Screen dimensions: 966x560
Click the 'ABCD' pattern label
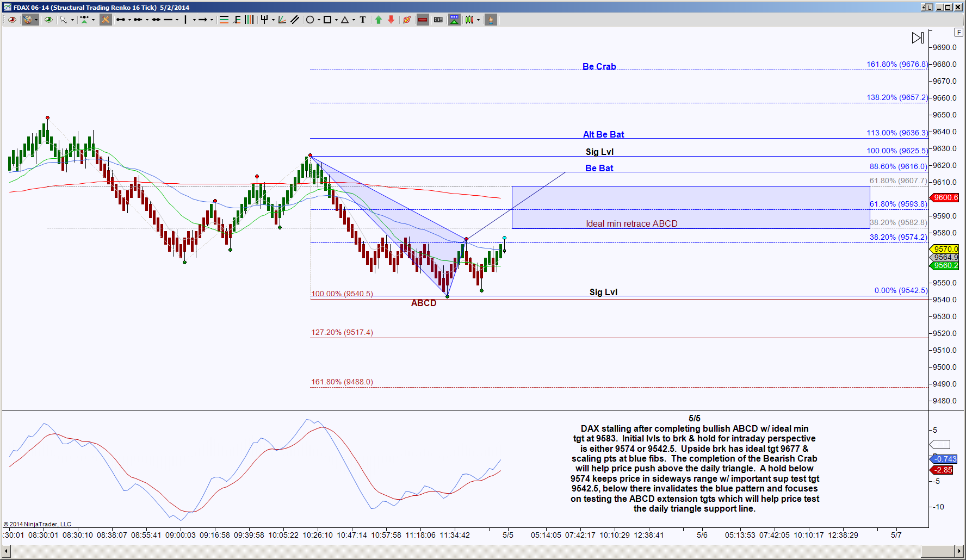click(424, 303)
